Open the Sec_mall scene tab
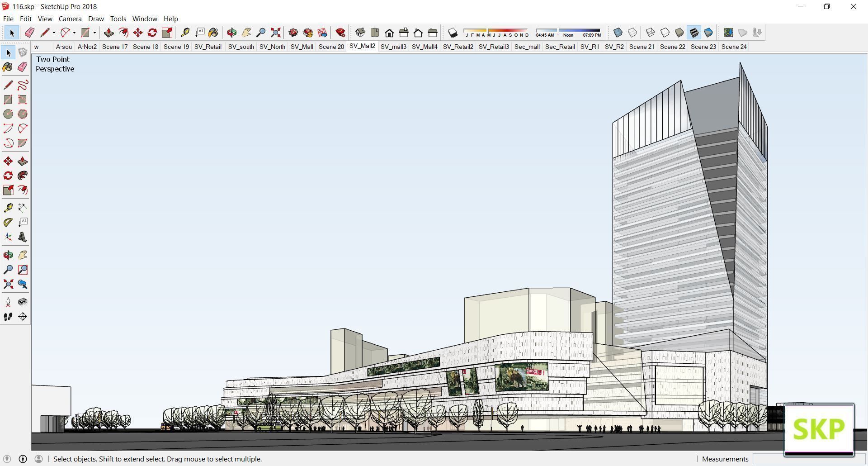Viewport: 868px width, 466px height. click(x=527, y=47)
